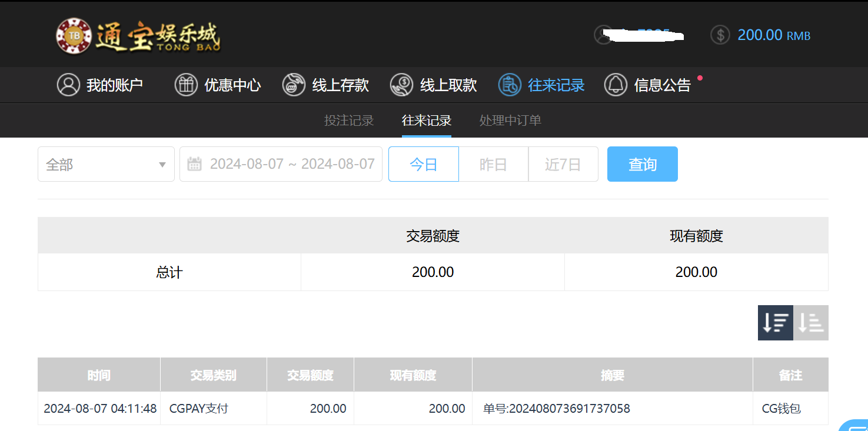Click the Tong Bao casino logo
The height and width of the screenshot is (431, 868).
pyautogui.click(x=138, y=35)
